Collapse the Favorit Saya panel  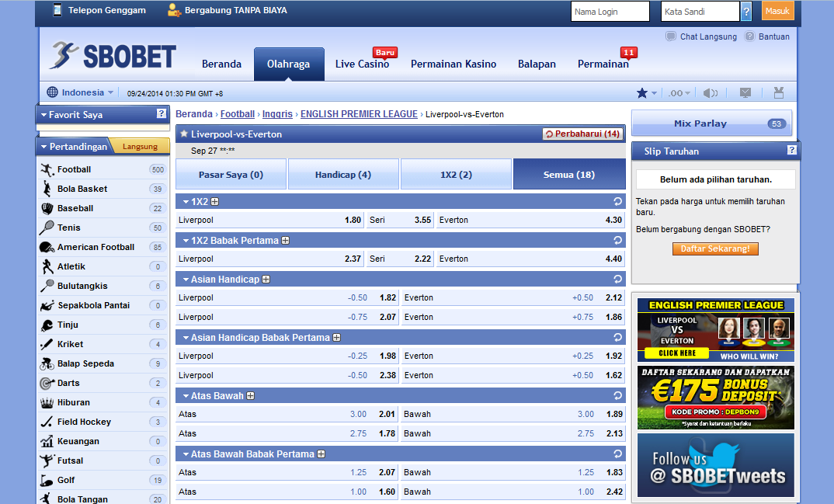coord(43,115)
